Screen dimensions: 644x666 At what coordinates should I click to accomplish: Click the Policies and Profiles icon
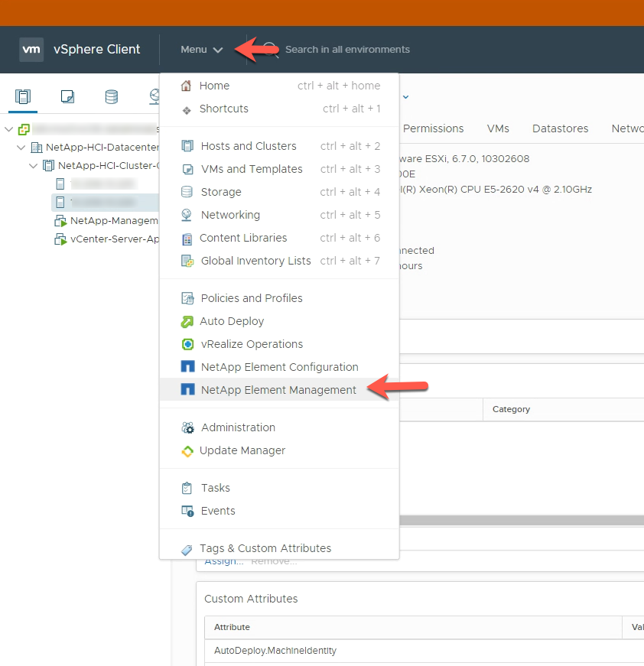[x=187, y=298]
